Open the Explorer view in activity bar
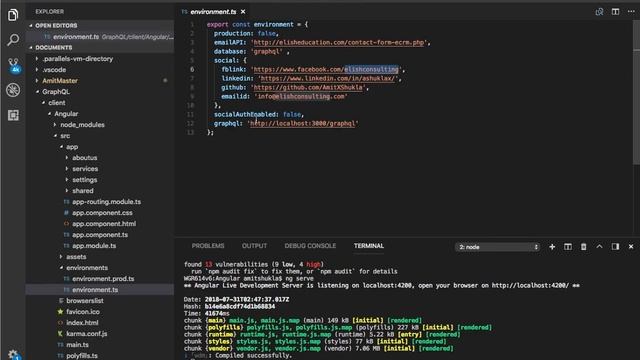The height and width of the screenshot is (360, 640). coord(13,15)
